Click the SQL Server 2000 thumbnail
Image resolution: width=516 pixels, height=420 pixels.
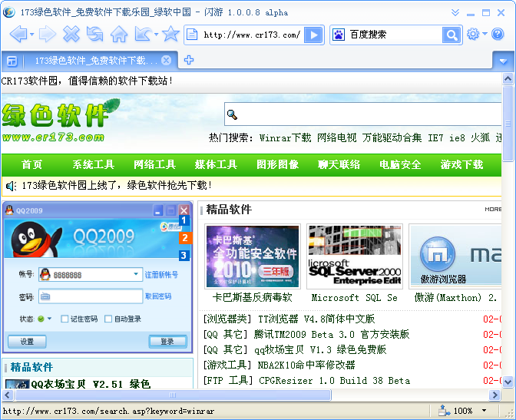click(355, 256)
